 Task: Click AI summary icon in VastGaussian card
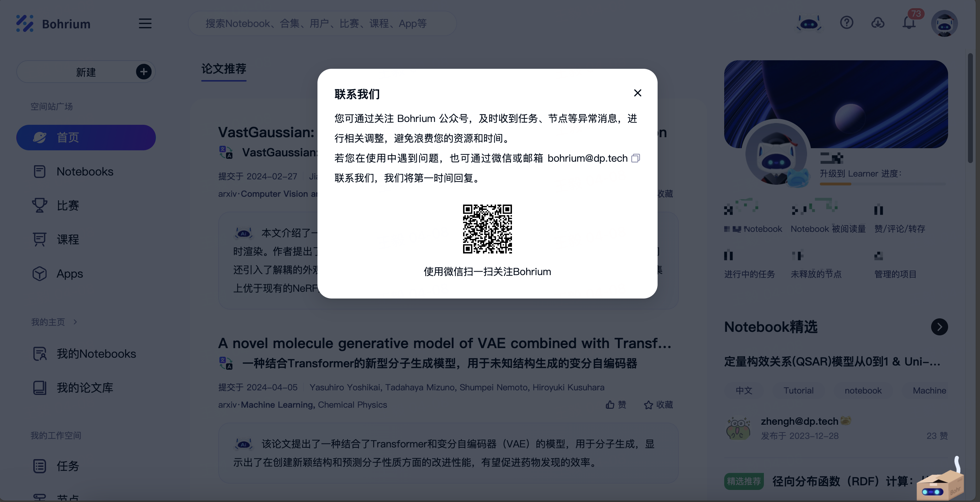coord(243,233)
